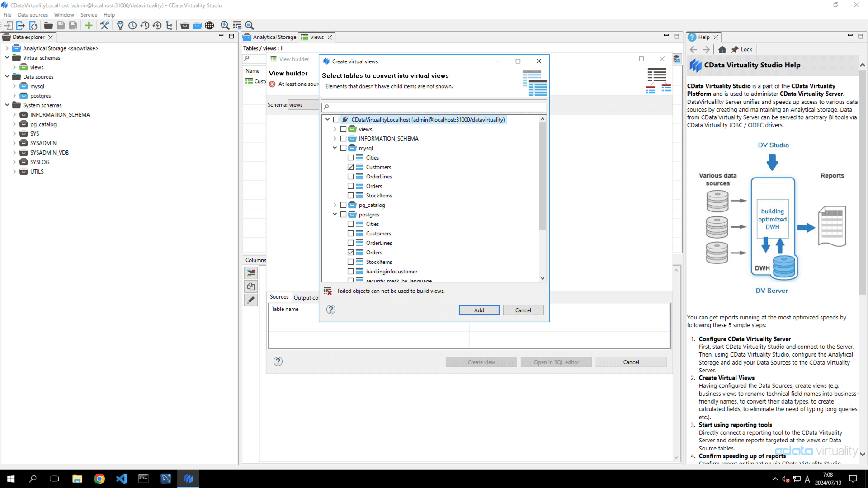
Task: Open the Data sources menu
Action: (x=32, y=14)
